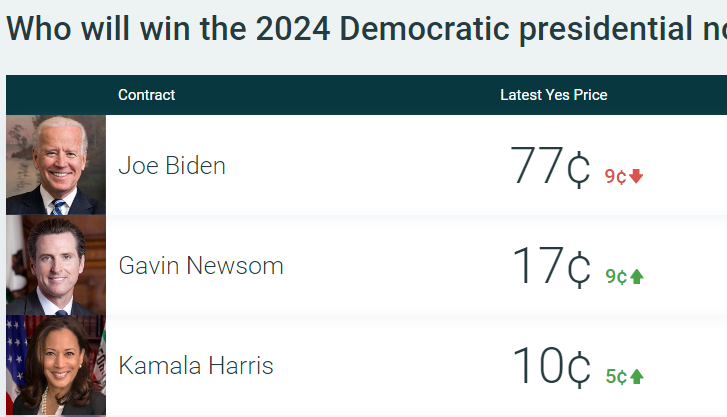Open the Joe Biden contract name

coord(172,166)
